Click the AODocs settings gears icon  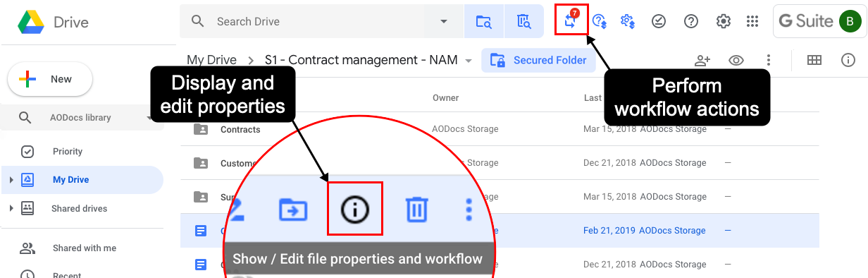pyautogui.click(x=628, y=21)
